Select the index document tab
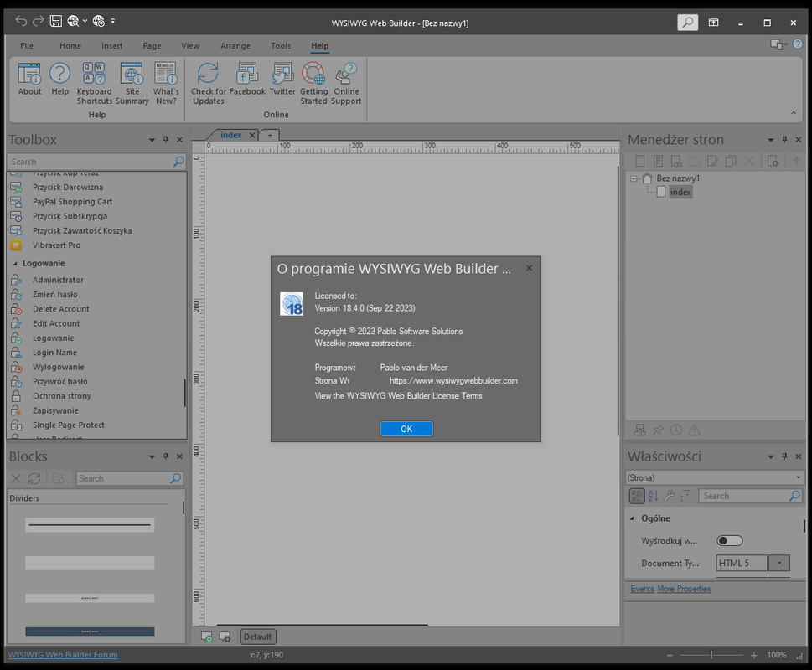The image size is (812, 670). pyautogui.click(x=231, y=135)
